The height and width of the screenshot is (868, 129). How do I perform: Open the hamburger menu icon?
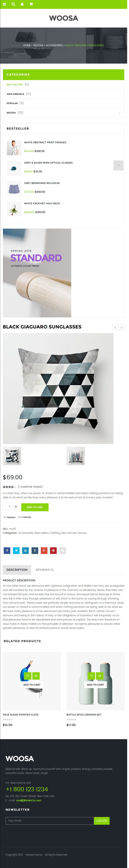(4, 4)
